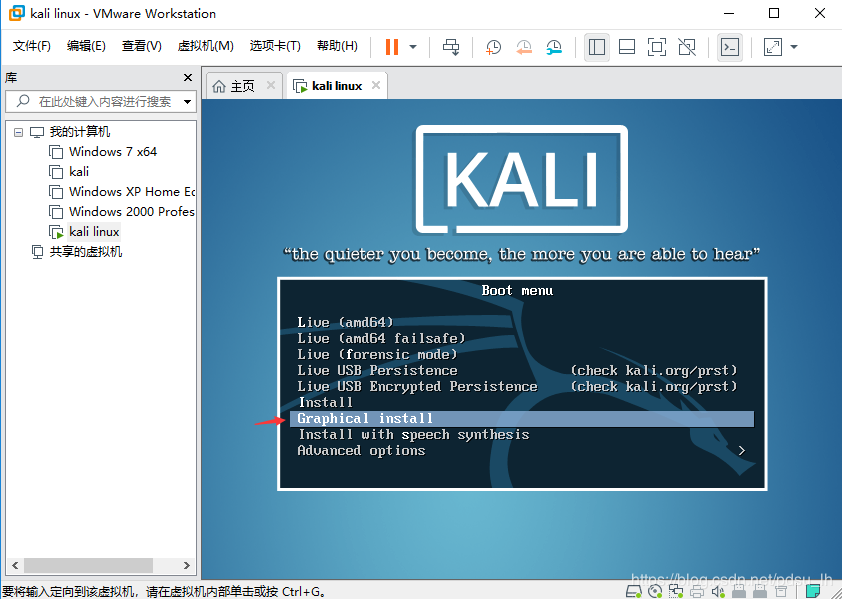Click the Advanced options chevron arrow
This screenshot has width=842, height=599.
pos(742,451)
